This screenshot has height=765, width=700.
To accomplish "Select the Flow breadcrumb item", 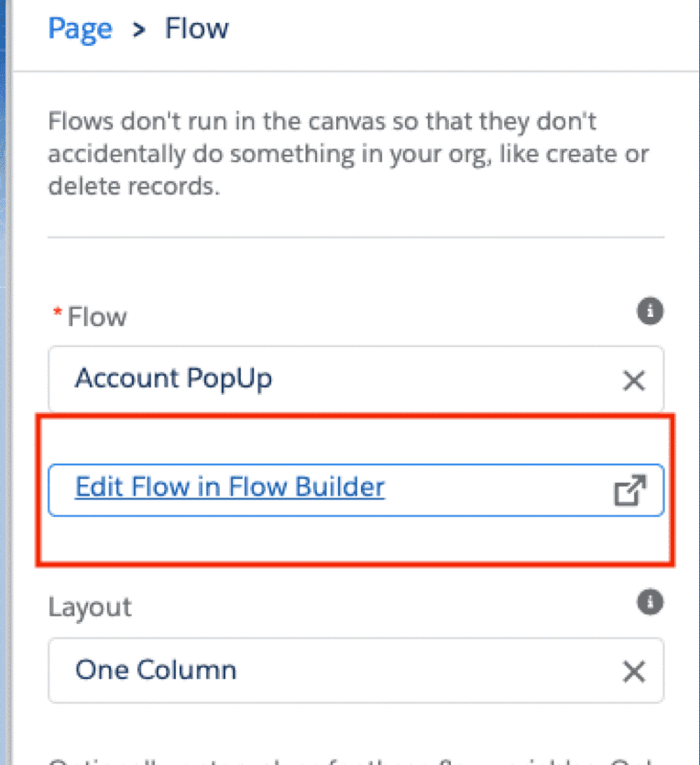I will 196,28.
